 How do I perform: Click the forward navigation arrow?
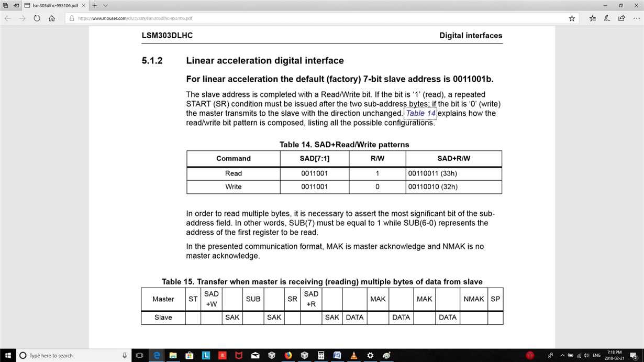(22, 18)
